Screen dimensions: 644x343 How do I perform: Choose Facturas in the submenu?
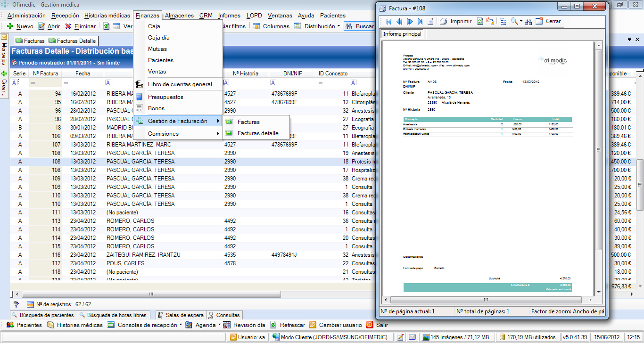[256, 122]
